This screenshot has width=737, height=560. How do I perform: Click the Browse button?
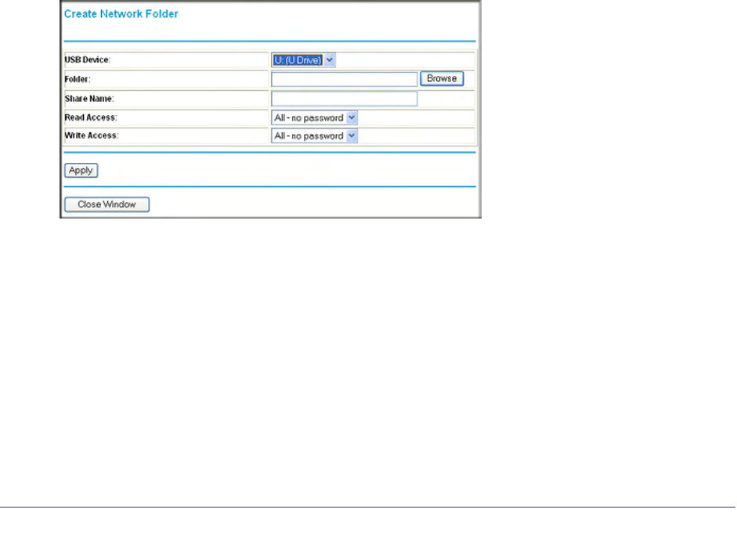click(x=442, y=78)
